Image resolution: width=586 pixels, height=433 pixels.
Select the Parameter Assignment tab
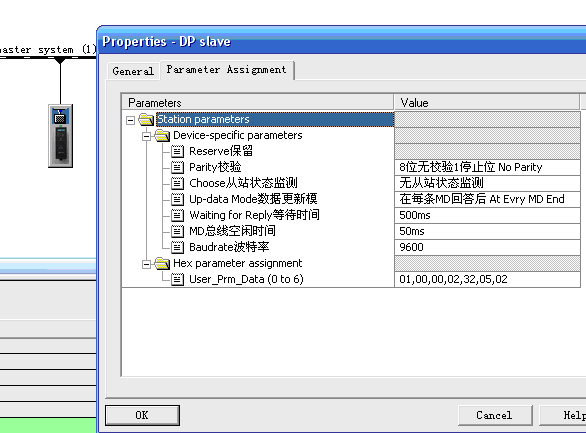point(227,70)
